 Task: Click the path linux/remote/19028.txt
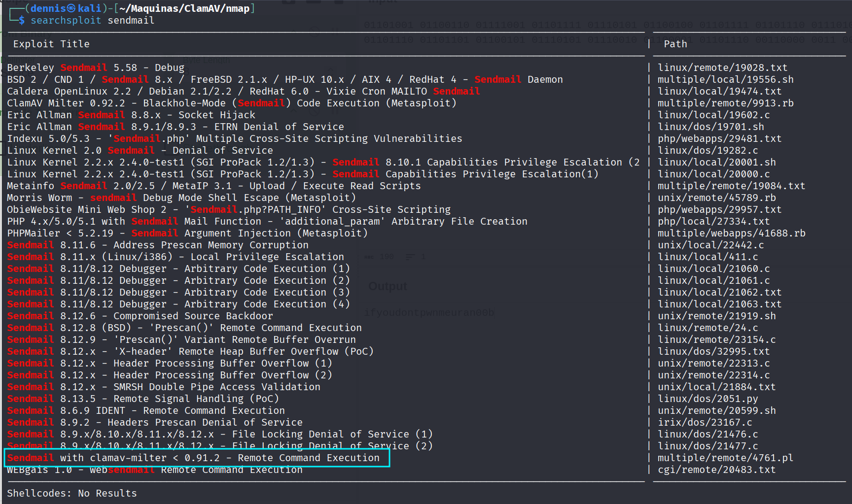click(x=722, y=67)
